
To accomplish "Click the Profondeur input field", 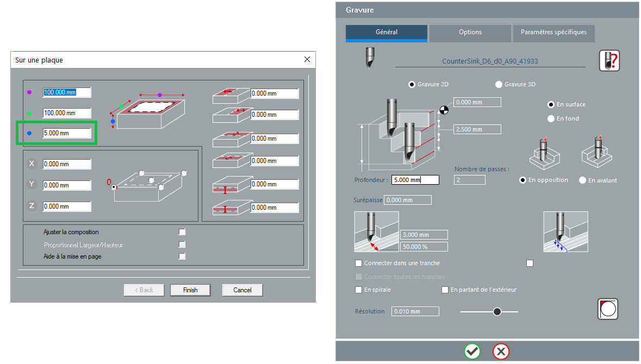I will [x=414, y=180].
